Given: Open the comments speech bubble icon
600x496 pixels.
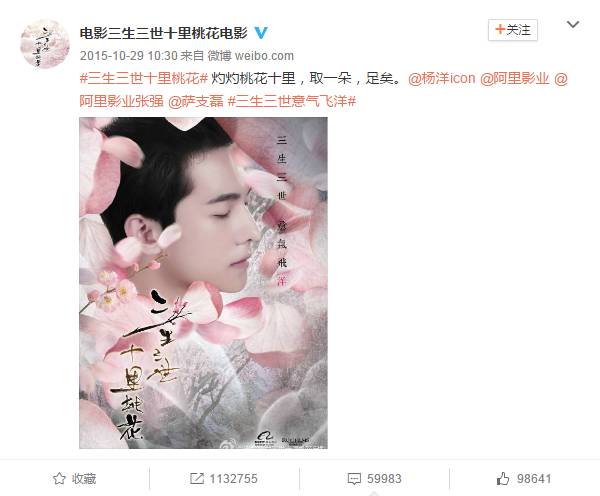Looking at the screenshot, I should tap(354, 479).
